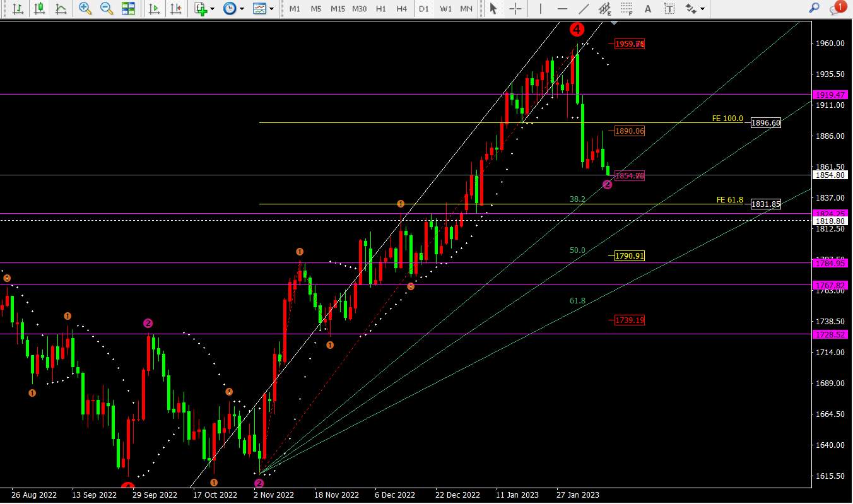Click the FE 100.0 Fibonacci expansion label
The width and height of the screenshot is (853, 504).
(727, 119)
